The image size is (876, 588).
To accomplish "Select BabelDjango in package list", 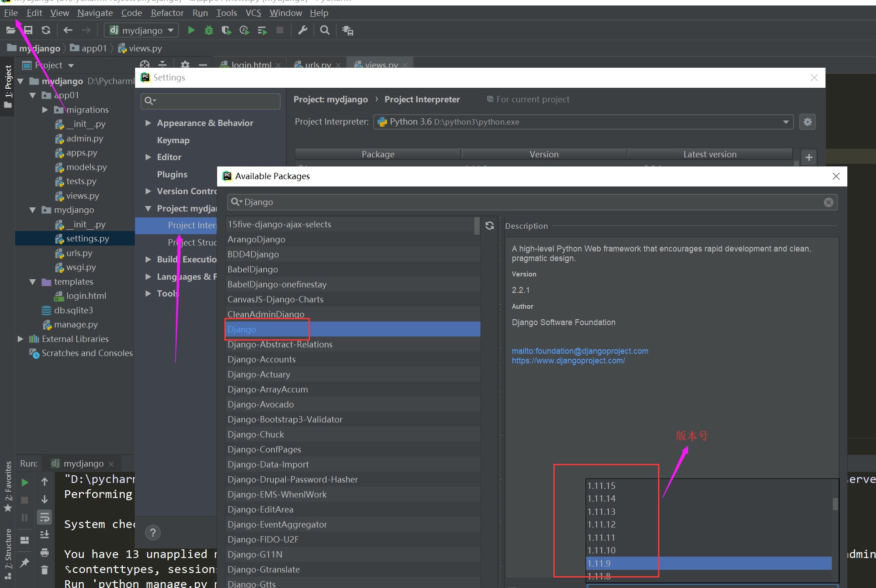I will pos(353,269).
